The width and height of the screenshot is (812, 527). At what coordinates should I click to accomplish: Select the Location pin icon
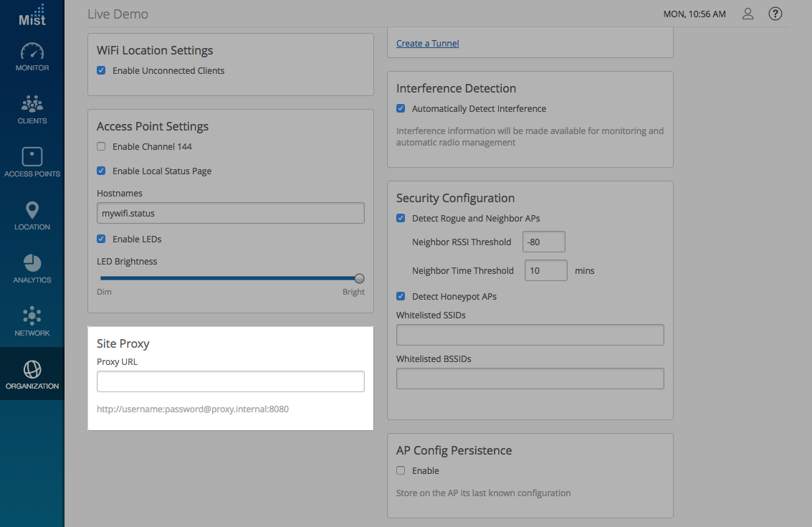32,216
